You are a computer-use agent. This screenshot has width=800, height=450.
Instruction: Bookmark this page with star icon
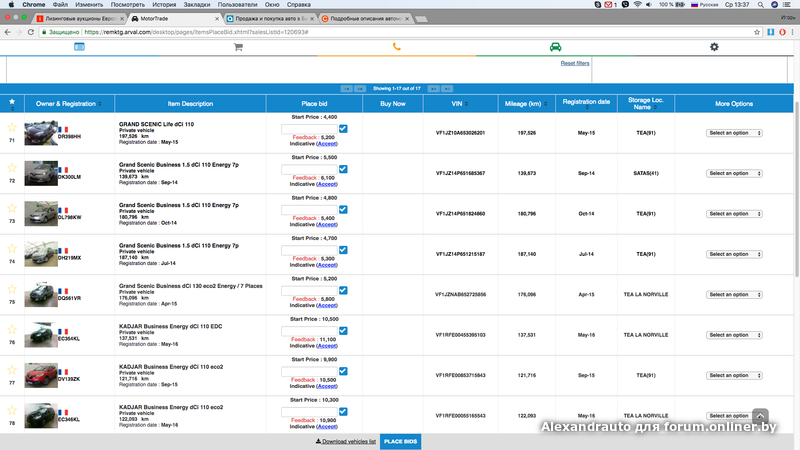[x=757, y=32]
